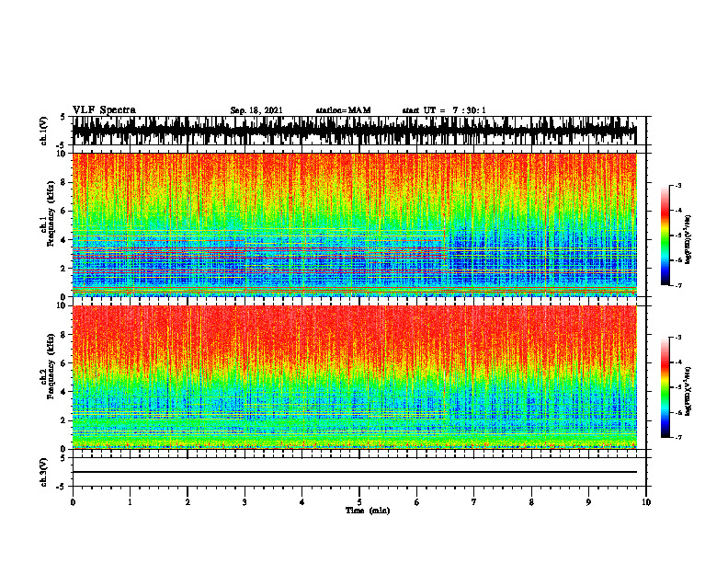The width and height of the screenshot is (728, 563).
Task: Click time-axis tick label "8"
Action: pyautogui.click(x=531, y=502)
